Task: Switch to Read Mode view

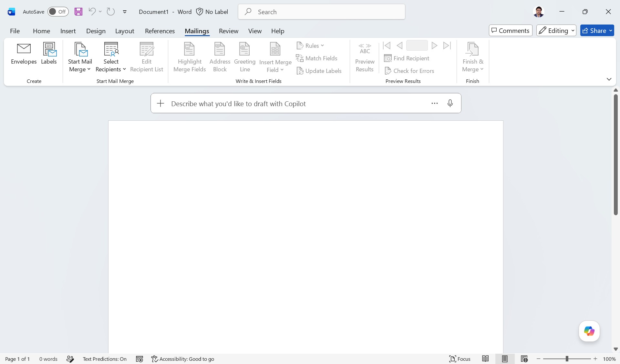Action: point(485,359)
